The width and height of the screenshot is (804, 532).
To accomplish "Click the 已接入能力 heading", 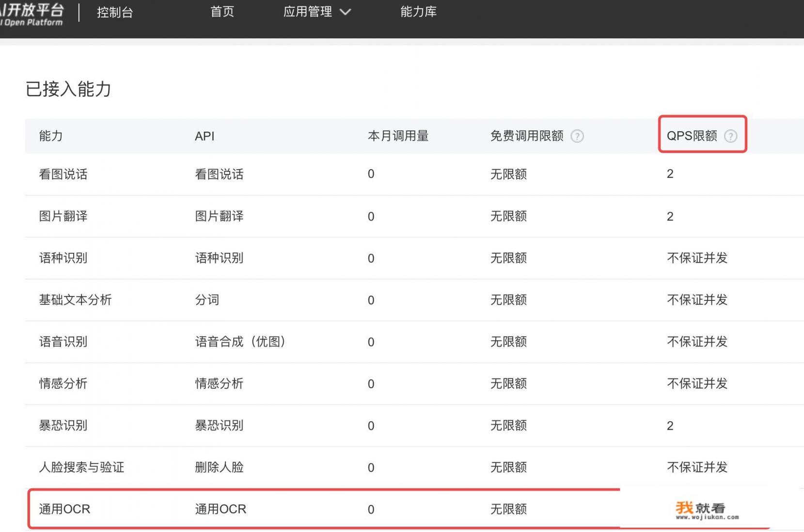I will point(68,89).
